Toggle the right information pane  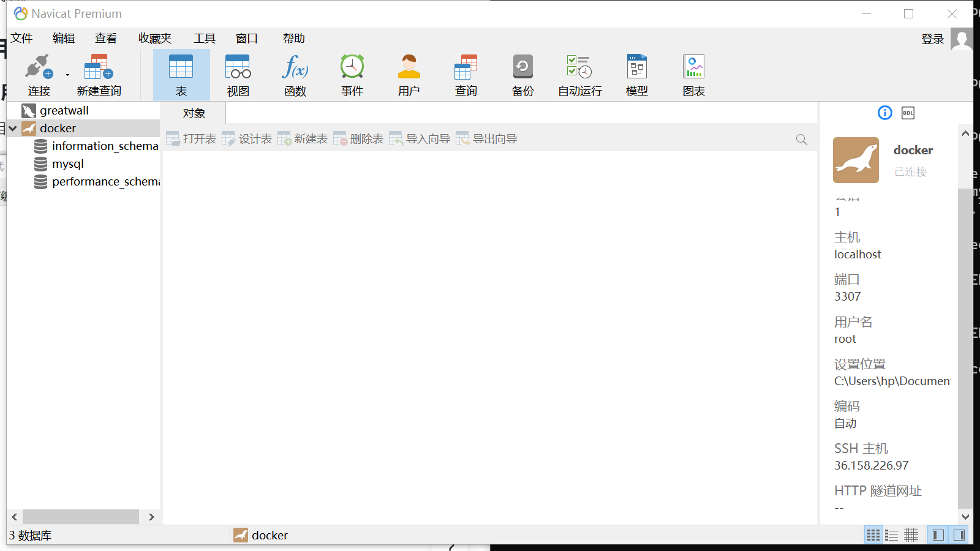[x=959, y=535]
